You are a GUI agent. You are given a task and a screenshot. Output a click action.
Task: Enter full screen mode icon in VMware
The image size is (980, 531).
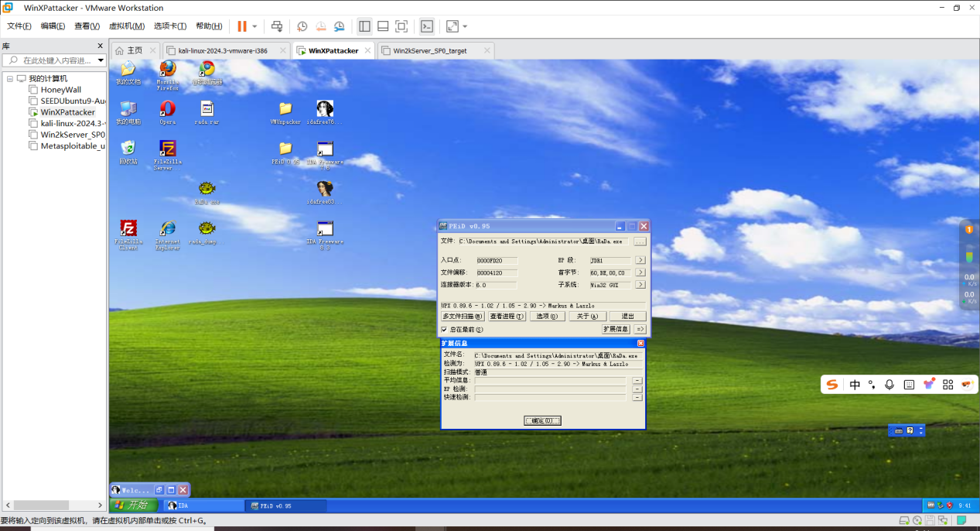401,26
